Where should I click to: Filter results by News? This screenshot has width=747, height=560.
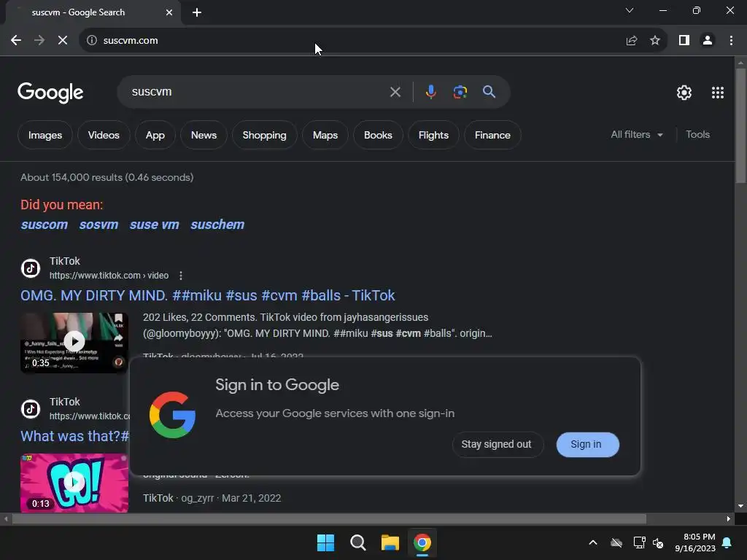coord(204,135)
